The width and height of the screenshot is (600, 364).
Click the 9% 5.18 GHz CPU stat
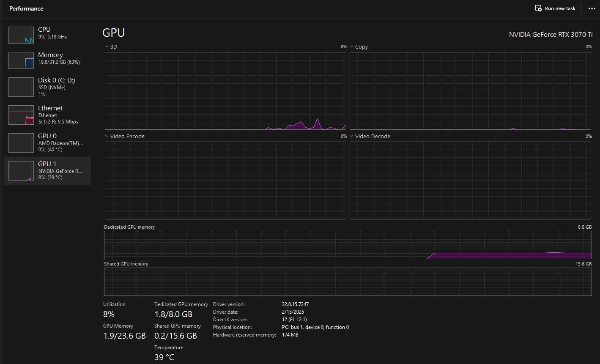pos(52,37)
